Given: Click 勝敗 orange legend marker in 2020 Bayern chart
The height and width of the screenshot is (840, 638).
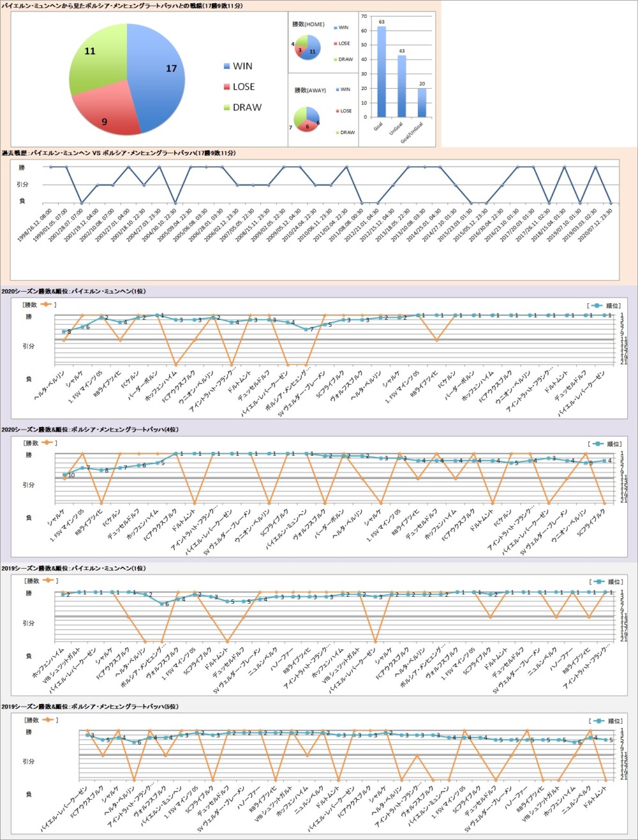Looking at the screenshot, I should [45, 305].
